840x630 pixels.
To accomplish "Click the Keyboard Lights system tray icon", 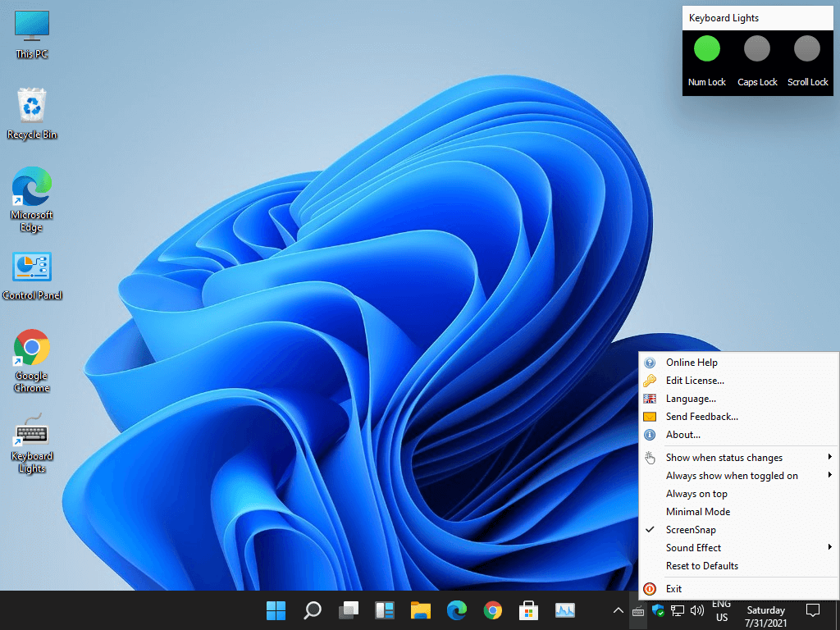I will (x=638, y=610).
